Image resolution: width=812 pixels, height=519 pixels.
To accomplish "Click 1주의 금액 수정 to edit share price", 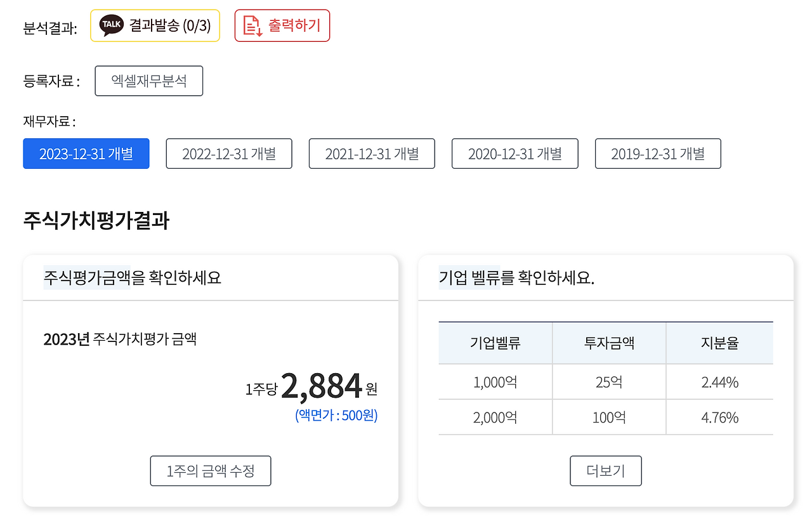I will click(x=210, y=471).
